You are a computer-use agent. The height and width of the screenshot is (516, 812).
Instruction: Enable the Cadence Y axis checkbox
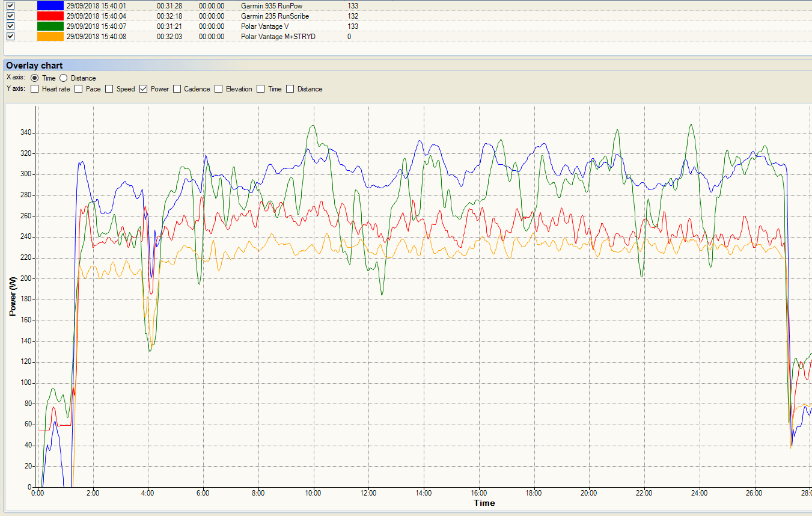point(177,89)
